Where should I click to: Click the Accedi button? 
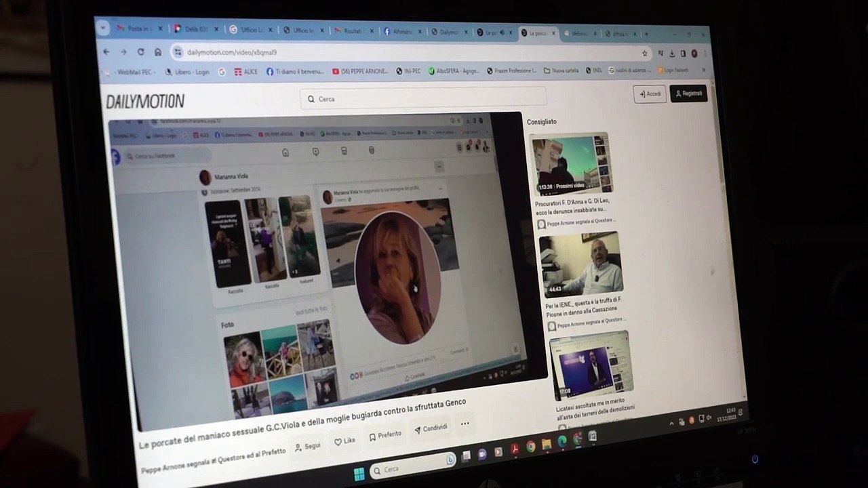[650, 94]
